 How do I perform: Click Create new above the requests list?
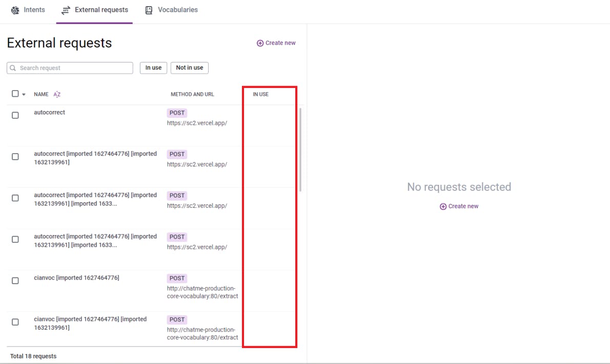click(276, 43)
